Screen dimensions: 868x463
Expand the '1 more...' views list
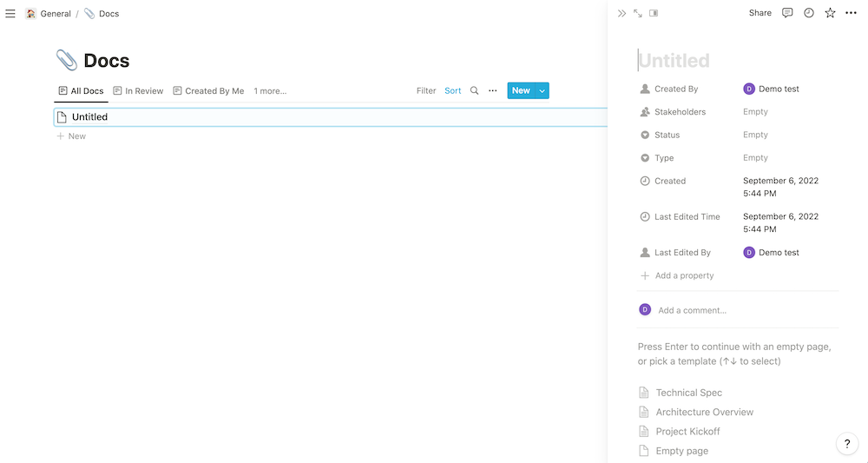point(270,90)
